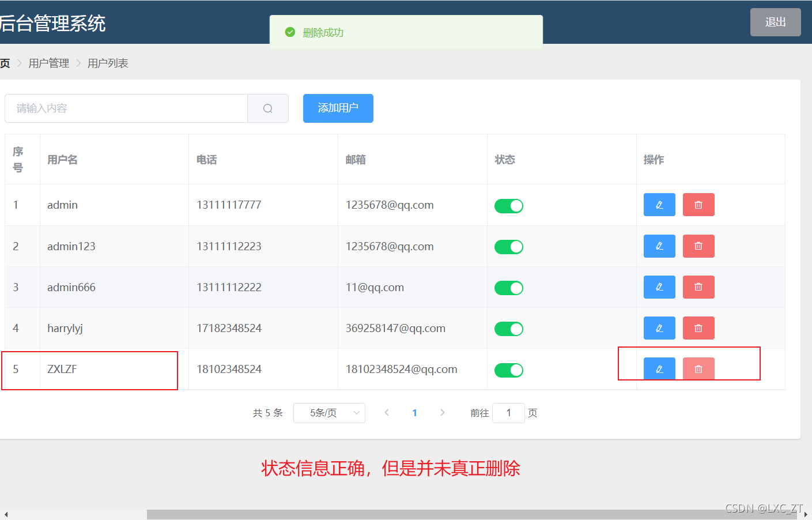812x520 pixels.
Task: Go to next page arrow
Action: pos(442,412)
